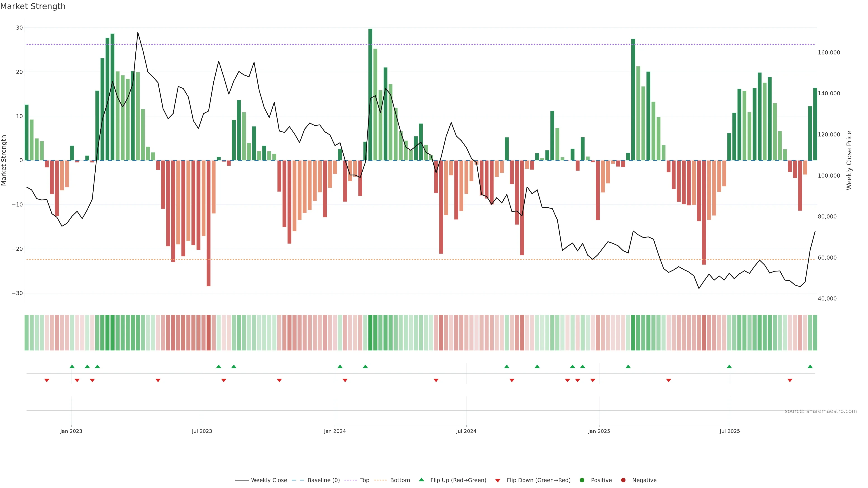This screenshot has width=868, height=488.
Task: Click the dark red Negative legend dot
Action: click(623, 480)
